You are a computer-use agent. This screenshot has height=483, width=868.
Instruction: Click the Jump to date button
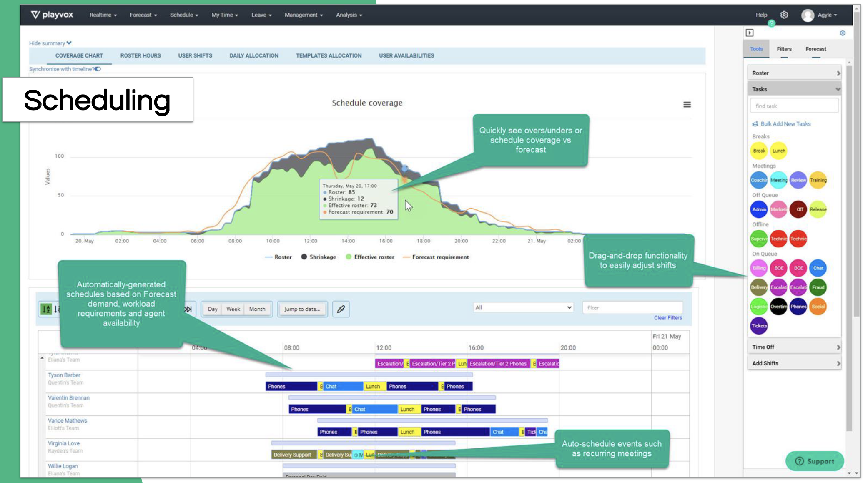tap(302, 309)
